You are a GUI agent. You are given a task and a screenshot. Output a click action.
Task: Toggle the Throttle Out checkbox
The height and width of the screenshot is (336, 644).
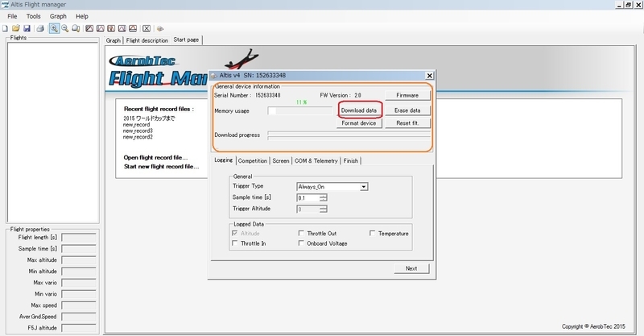[301, 233]
